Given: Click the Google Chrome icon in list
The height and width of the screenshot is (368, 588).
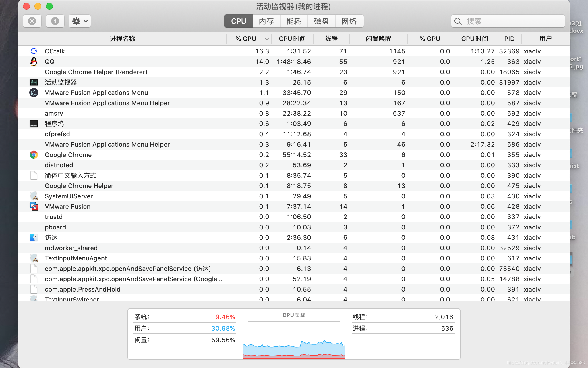Looking at the screenshot, I should tap(34, 155).
